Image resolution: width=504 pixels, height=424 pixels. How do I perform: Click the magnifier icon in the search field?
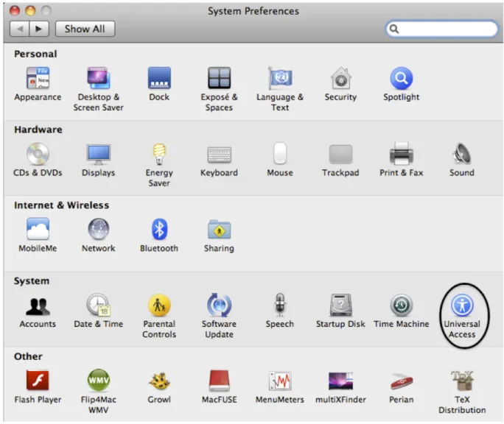click(394, 29)
